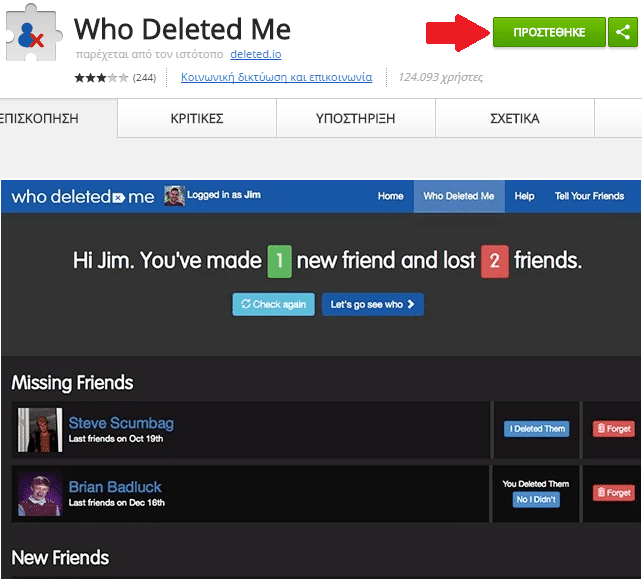642x579 pixels.
Task: Click the Missing Friends heading
Action: (72, 383)
